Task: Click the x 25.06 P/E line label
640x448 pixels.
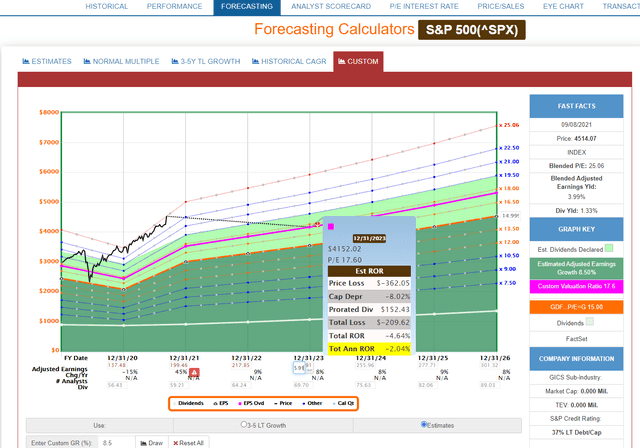Action: pyautogui.click(x=509, y=125)
